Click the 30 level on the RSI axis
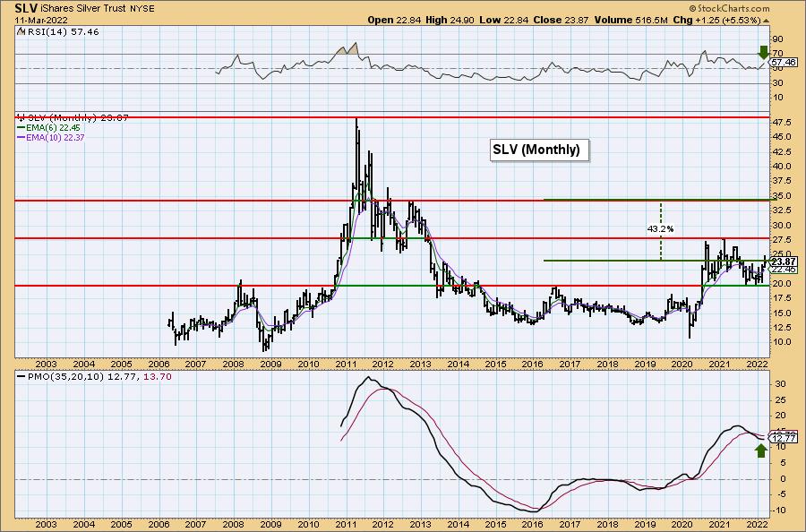 click(x=777, y=82)
